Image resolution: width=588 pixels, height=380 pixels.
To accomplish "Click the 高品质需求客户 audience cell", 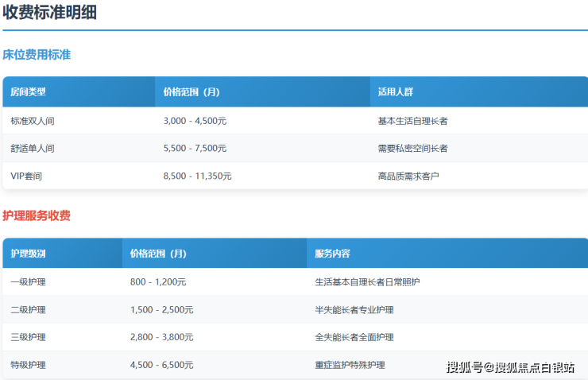I will point(408,176).
